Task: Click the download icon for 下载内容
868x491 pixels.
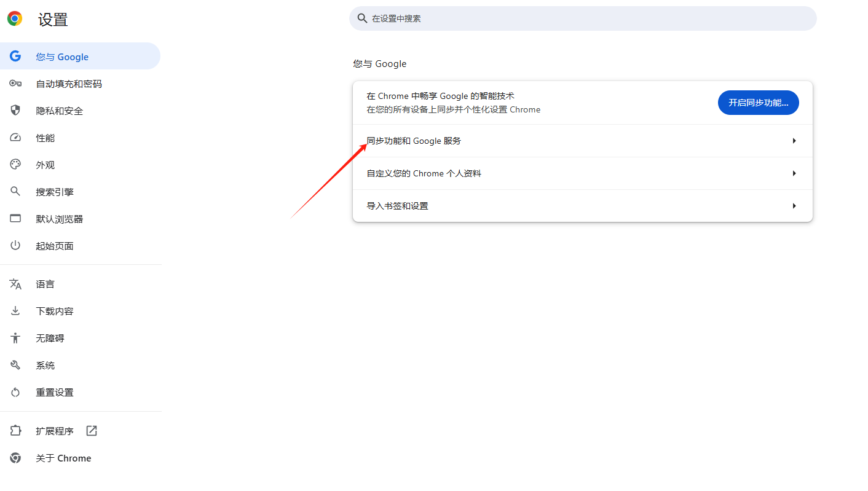Action: tap(15, 311)
